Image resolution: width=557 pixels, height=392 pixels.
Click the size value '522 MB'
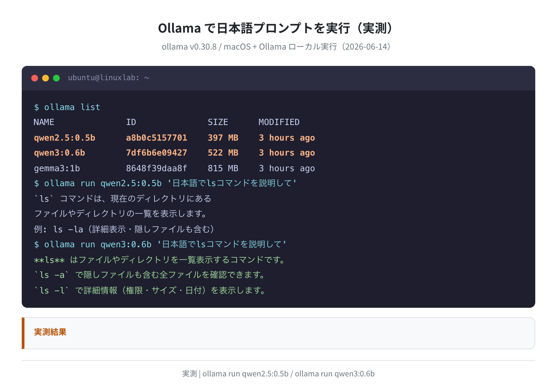pos(223,153)
